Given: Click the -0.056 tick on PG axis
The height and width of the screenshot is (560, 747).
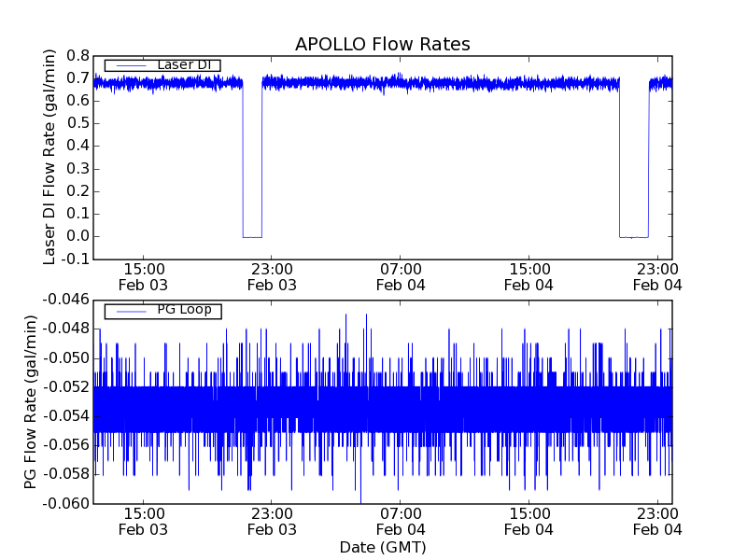Looking at the screenshot, I should coord(66,445).
